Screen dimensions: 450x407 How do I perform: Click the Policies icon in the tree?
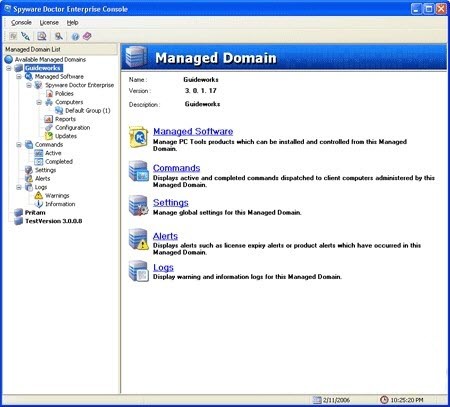tap(49, 94)
